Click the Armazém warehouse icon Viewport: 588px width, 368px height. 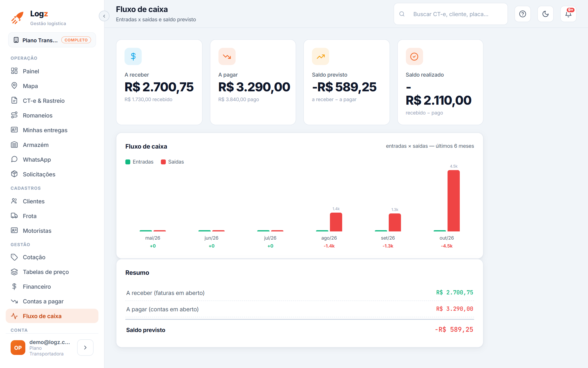tap(14, 144)
